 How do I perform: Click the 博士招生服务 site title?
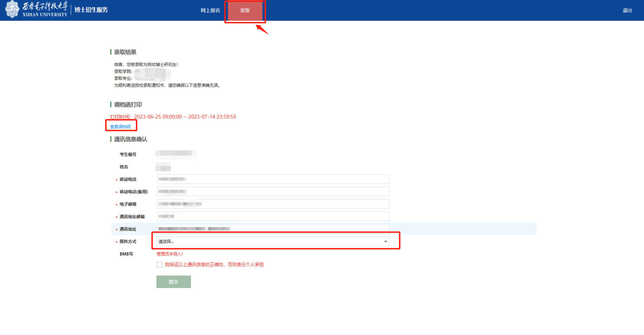91,10
